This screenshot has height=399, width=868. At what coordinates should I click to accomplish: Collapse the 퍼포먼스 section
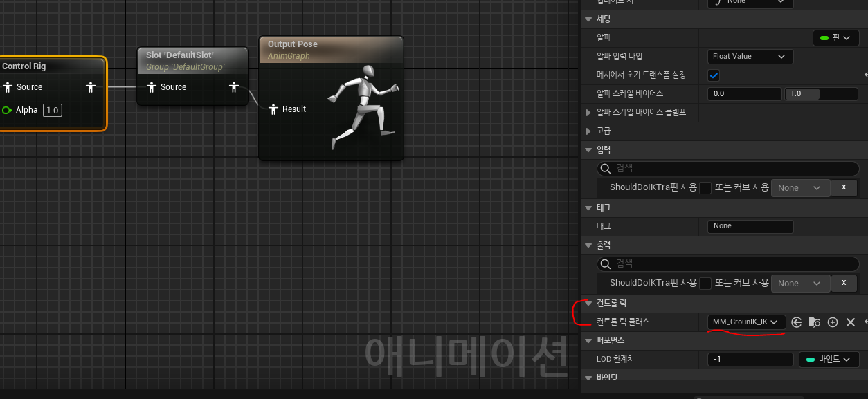pyautogui.click(x=588, y=341)
